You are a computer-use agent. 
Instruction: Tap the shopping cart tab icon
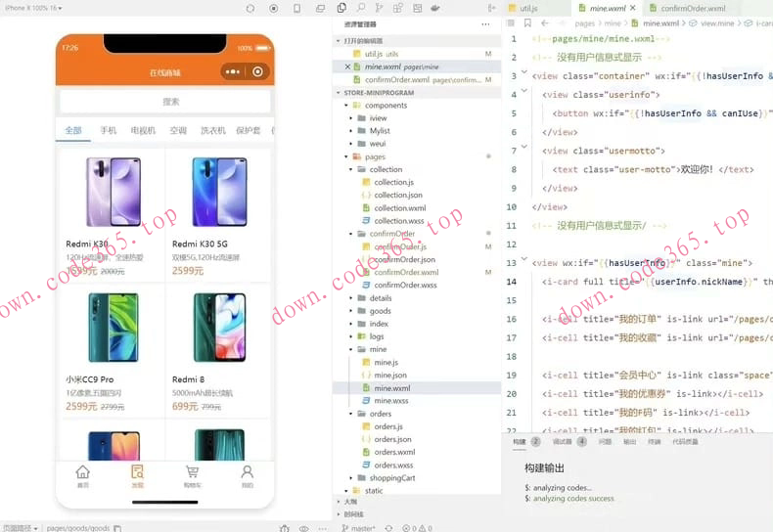tap(192, 476)
